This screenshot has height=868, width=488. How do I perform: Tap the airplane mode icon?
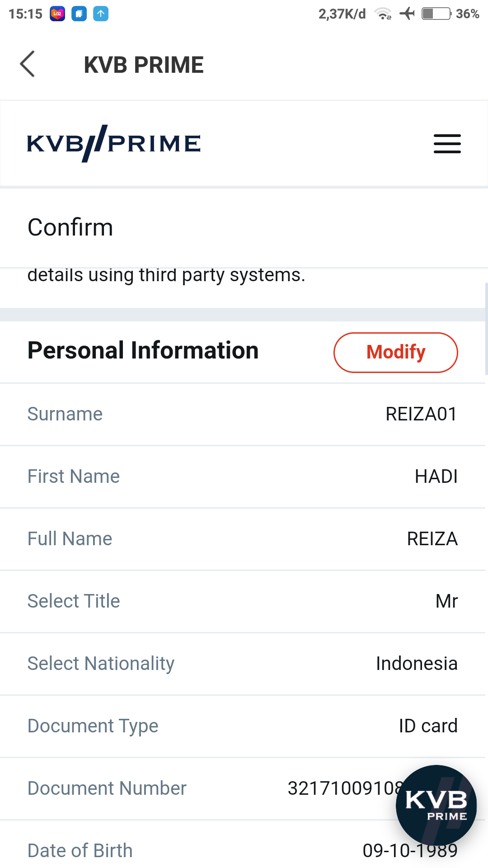[x=407, y=14]
